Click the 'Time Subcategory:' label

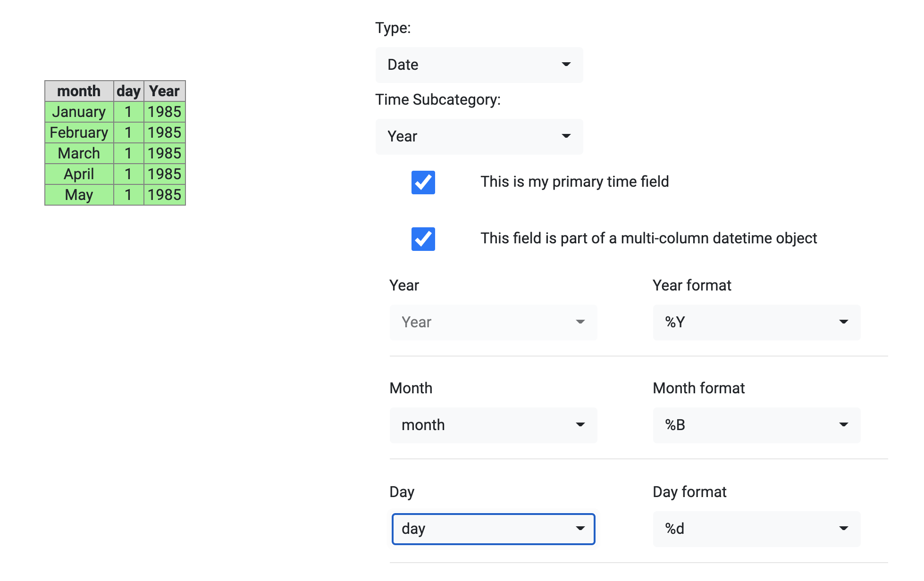[x=437, y=100]
